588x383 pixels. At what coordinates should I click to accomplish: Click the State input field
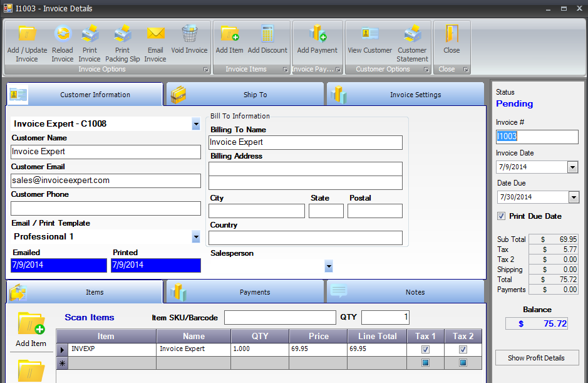326,211
